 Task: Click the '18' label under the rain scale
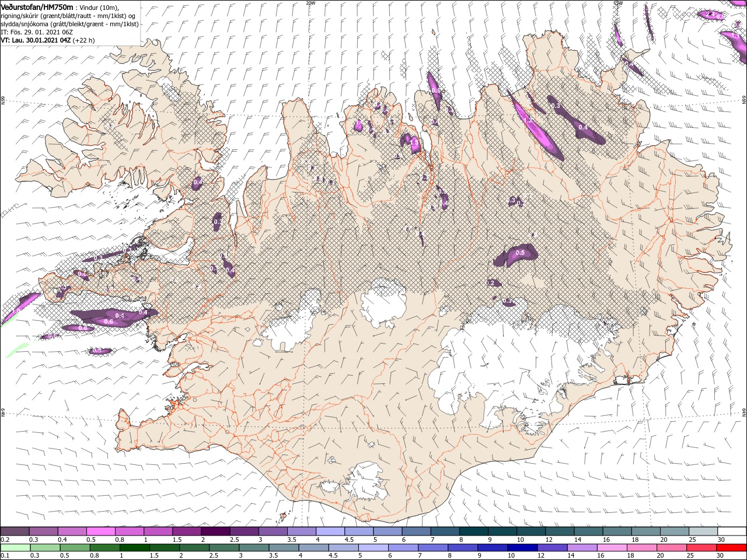point(631,555)
